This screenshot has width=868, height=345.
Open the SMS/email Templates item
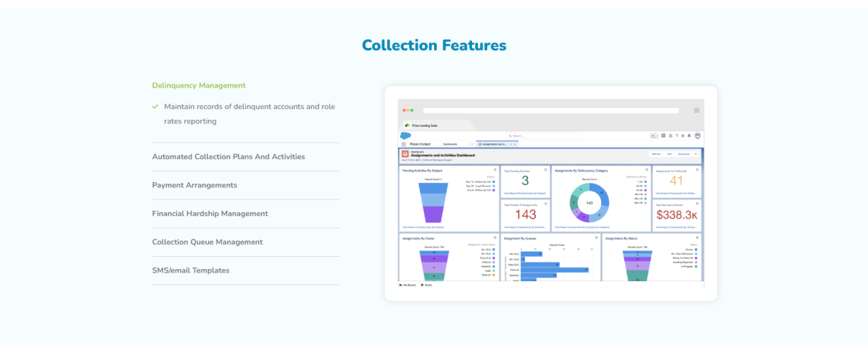coord(191,270)
